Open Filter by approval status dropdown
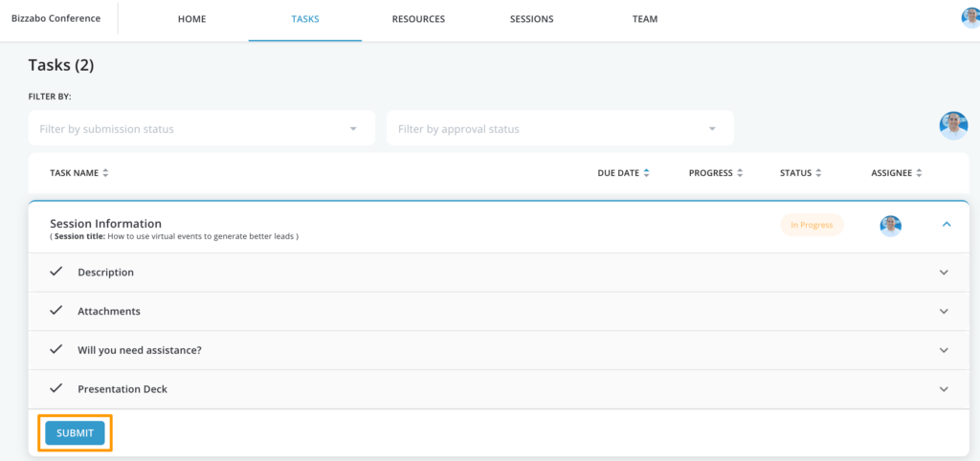980x461 pixels. click(x=560, y=128)
